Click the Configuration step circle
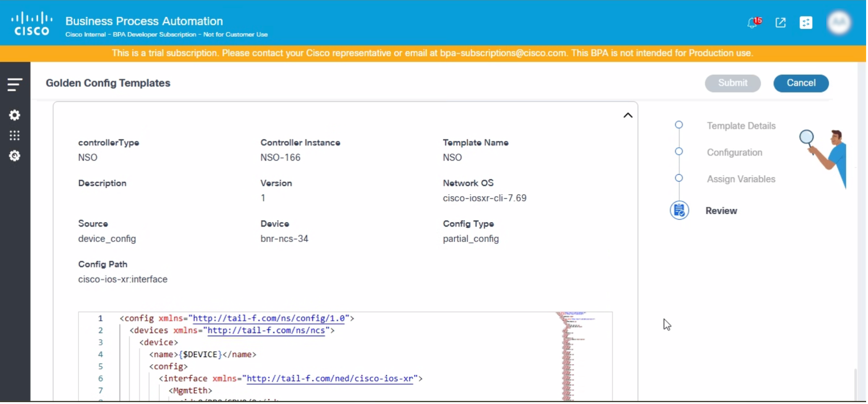Viewport: 868px width, 404px height. [x=679, y=151]
